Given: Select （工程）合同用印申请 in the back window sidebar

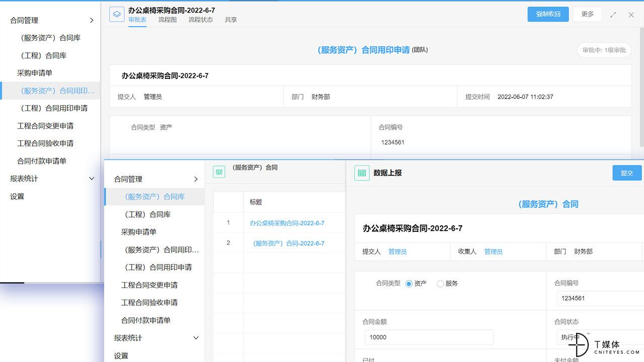Looking at the screenshot, I should pos(50,108).
